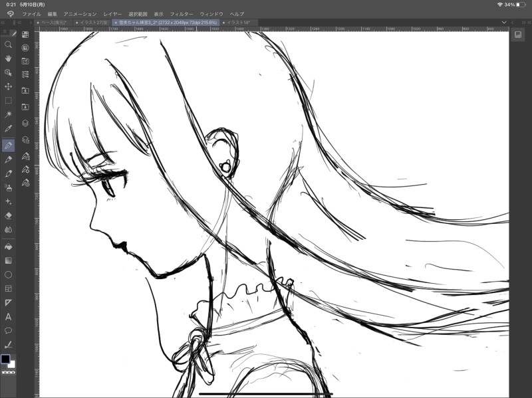Open the Clip Studio logo menu
This screenshot has height=398, width=532.
(11, 14)
